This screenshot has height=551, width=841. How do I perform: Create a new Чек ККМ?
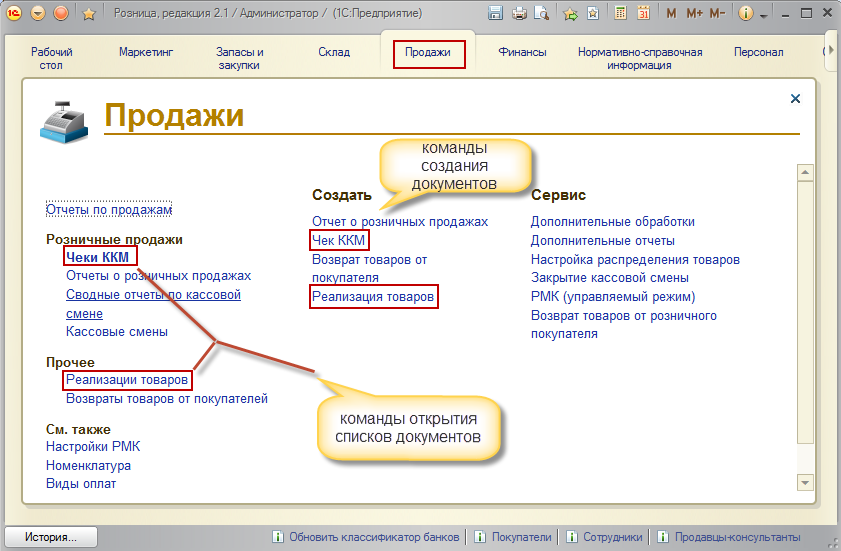click(338, 240)
